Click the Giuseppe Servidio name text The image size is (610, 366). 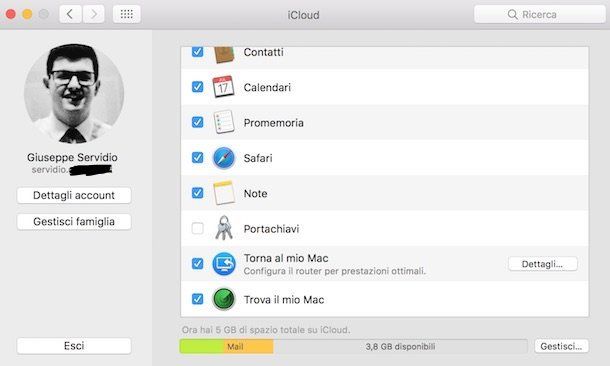[72, 157]
